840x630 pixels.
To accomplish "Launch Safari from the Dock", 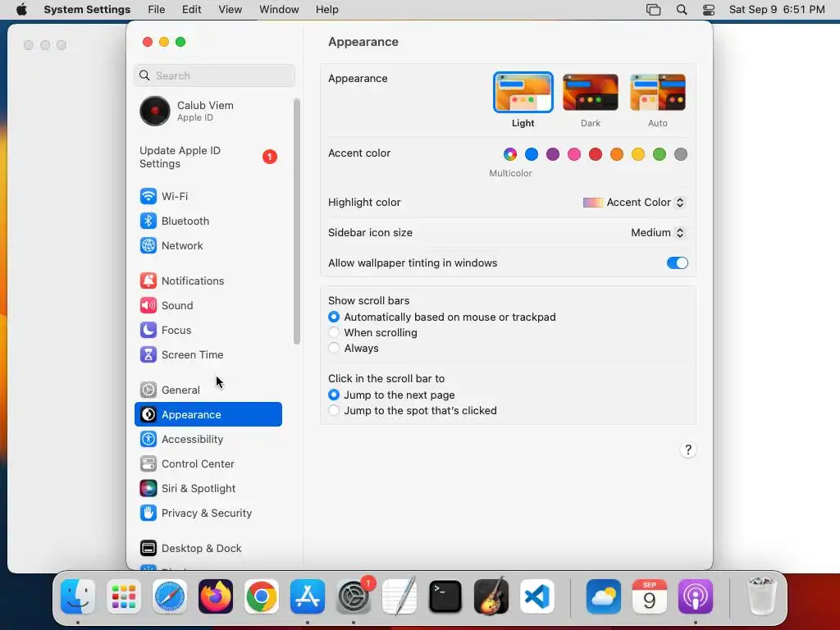I will tap(170, 596).
